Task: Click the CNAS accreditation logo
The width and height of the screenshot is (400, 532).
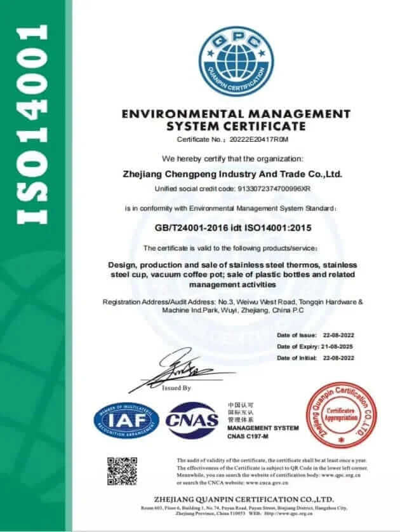Action: [191, 421]
